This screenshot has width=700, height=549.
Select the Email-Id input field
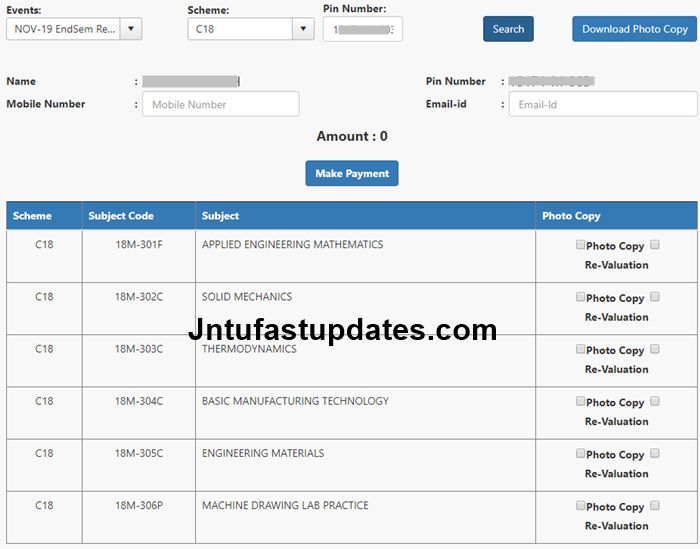click(x=602, y=104)
